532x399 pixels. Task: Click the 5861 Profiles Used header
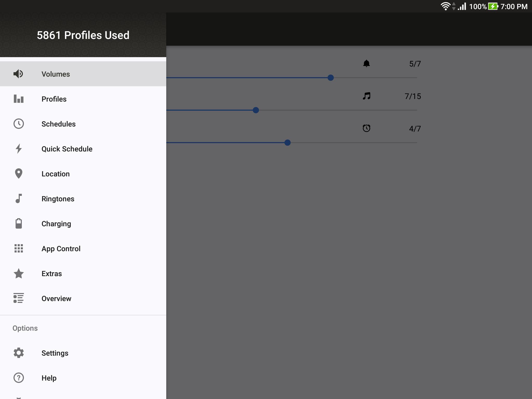point(83,35)
